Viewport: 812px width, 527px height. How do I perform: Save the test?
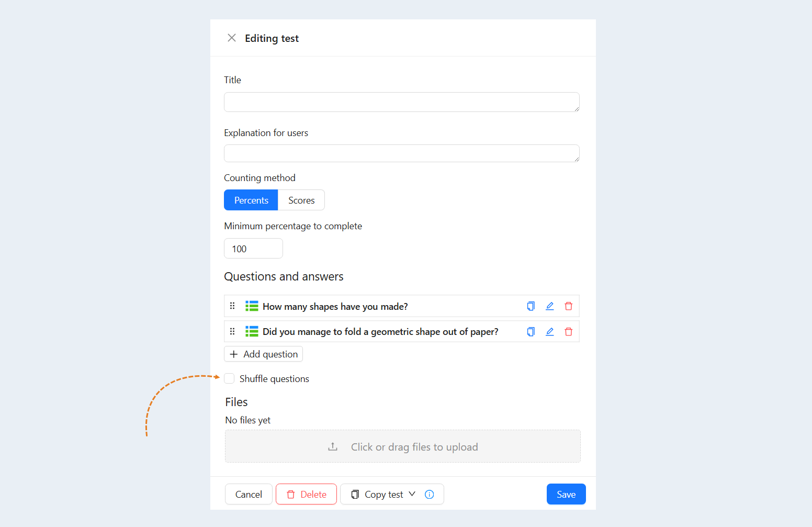[566, 494]
